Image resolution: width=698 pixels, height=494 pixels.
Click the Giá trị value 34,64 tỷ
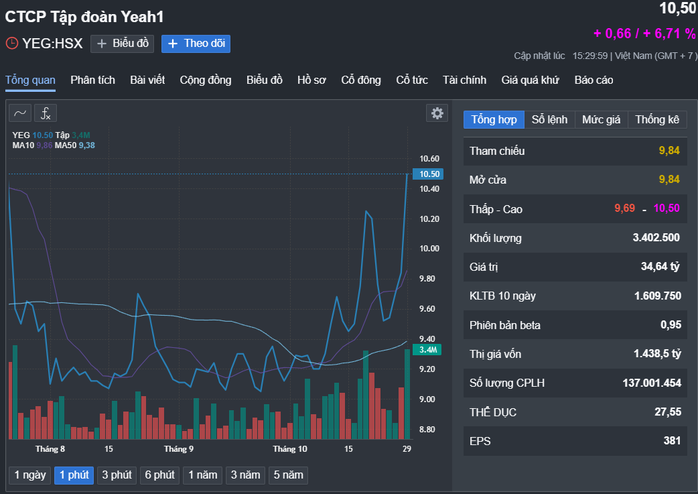[x=660, y=267]
